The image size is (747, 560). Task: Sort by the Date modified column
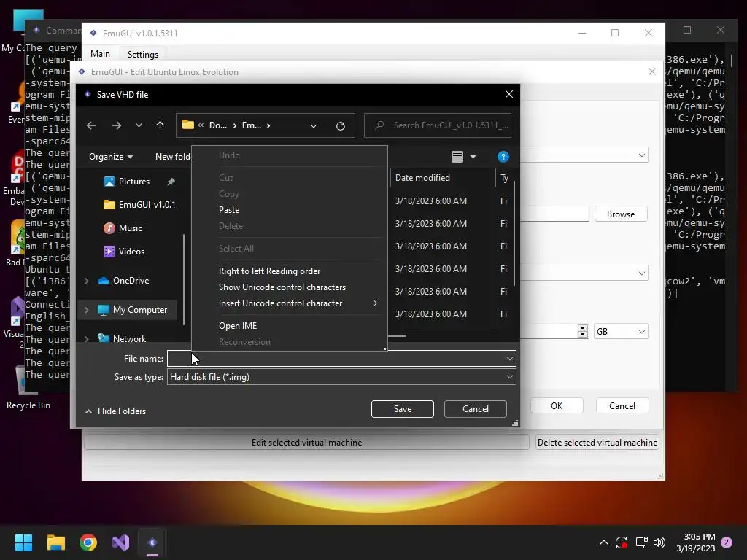coord(422,178)
